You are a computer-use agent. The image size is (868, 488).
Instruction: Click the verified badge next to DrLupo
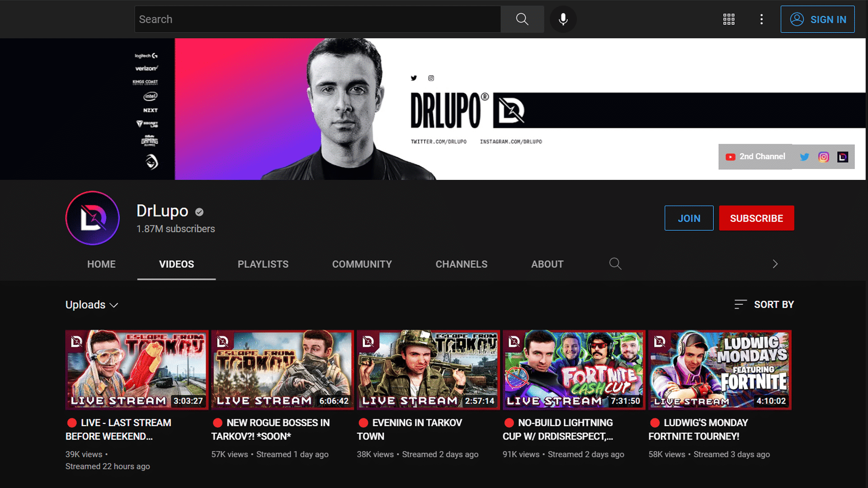pyautogui.click(x=199, y=211)
